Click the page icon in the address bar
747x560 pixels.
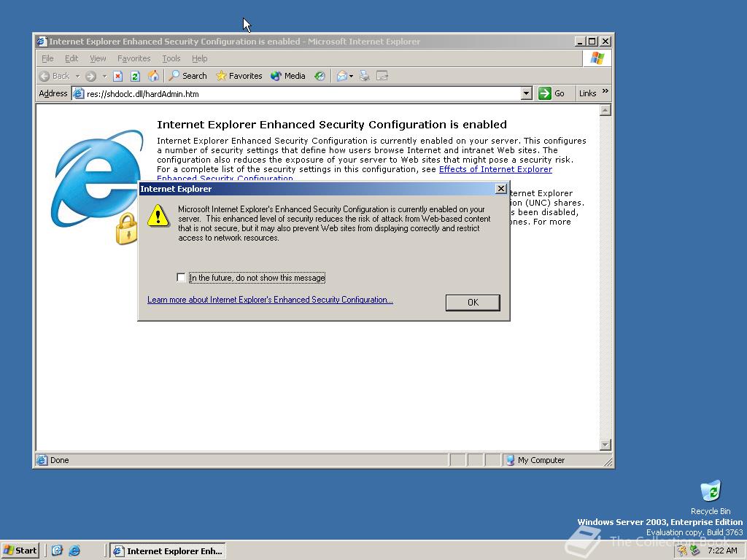click(79, 94)
